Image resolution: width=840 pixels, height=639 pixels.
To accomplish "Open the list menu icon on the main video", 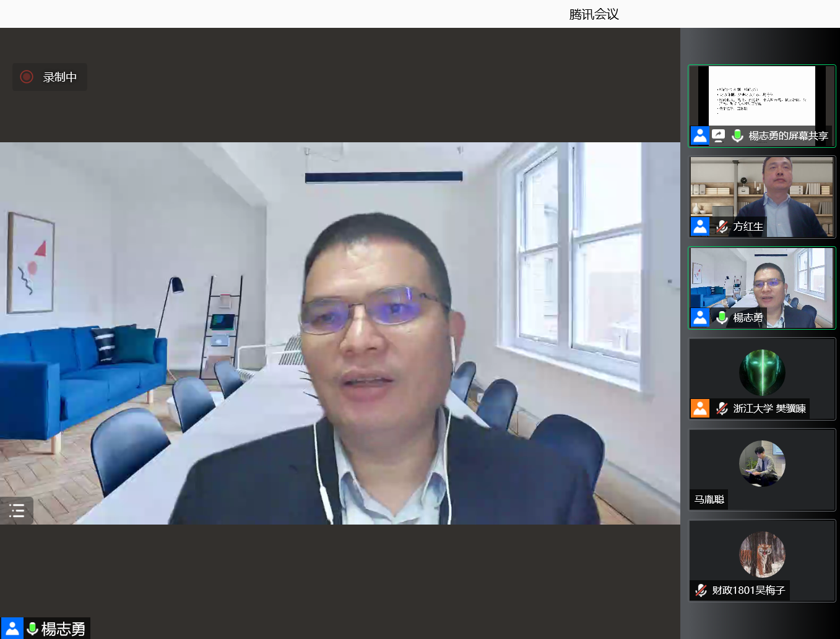I will point(17,510).
